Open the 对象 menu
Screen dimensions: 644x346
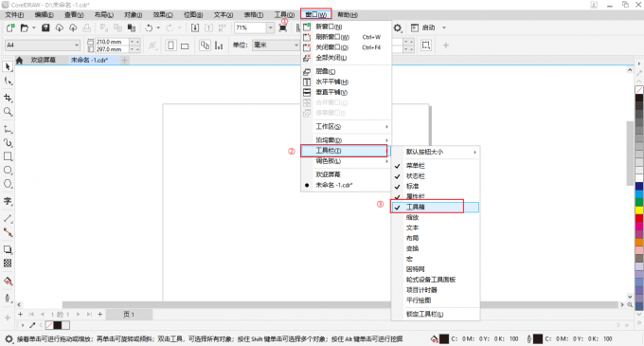point(134,15)
